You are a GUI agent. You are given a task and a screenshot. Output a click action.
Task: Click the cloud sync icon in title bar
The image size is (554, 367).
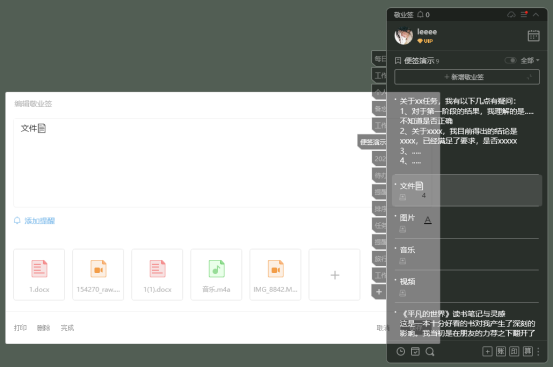click(x=511, y=14)
